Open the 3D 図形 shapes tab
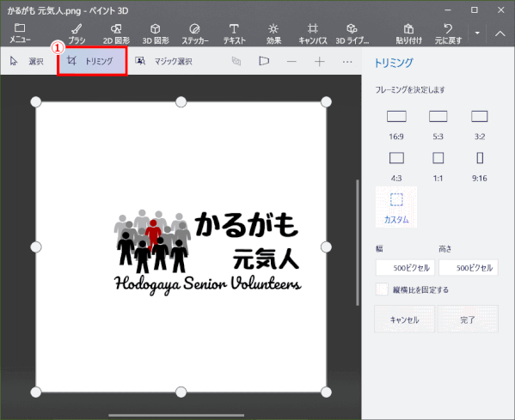The height and width of the screenshot is (420, 515). tap(156, 33)
